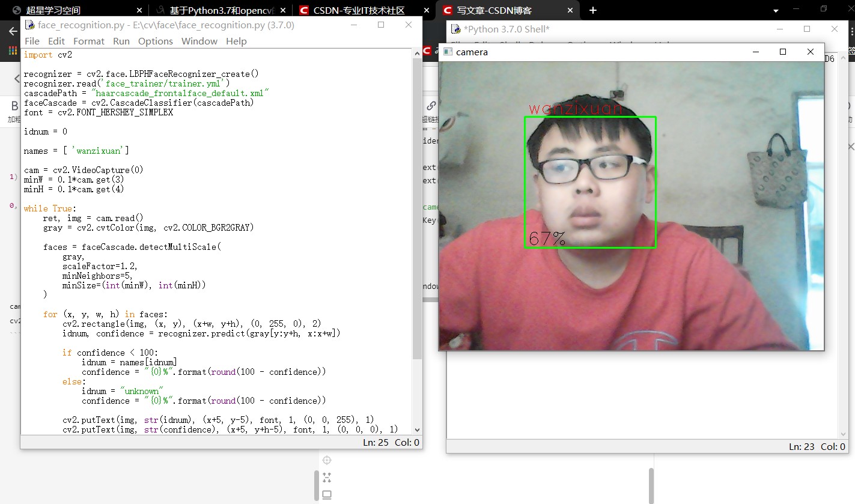Image resolution: width=855 pixels, height=504 pixels.
Task: Open the Run menu in IDLE editor
Action: point(121,41)
